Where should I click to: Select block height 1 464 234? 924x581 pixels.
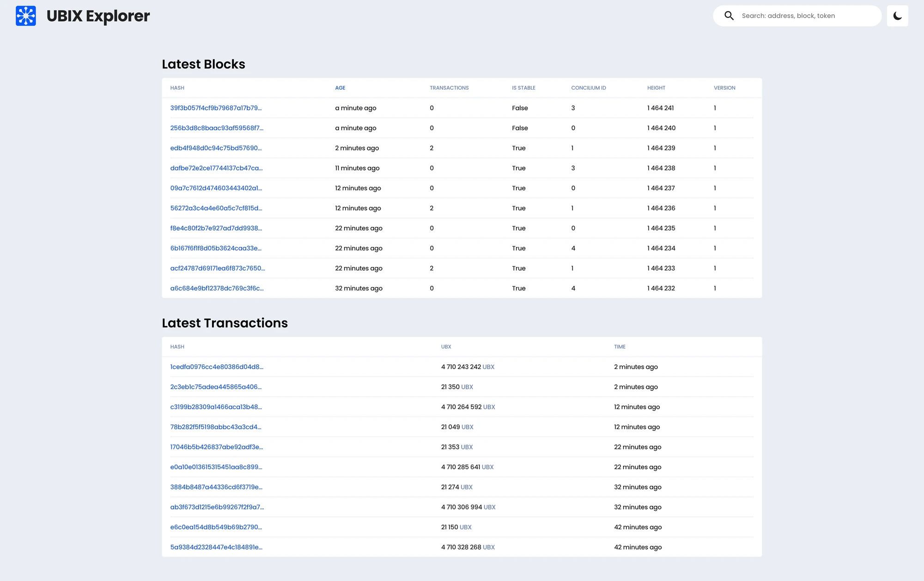(661, 248)
